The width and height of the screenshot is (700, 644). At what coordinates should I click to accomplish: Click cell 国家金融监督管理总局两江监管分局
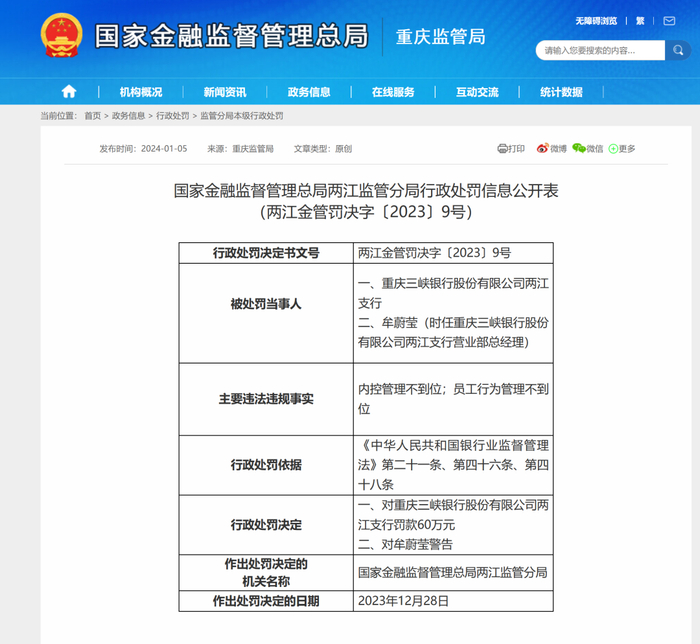(x=453, y=573)
